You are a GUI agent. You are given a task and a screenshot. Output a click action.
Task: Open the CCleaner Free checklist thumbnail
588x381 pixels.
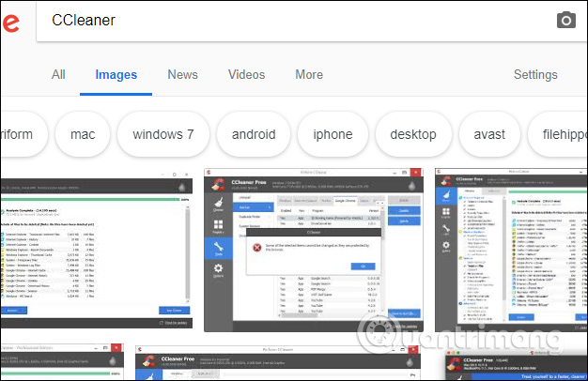(x=511, y=250)
